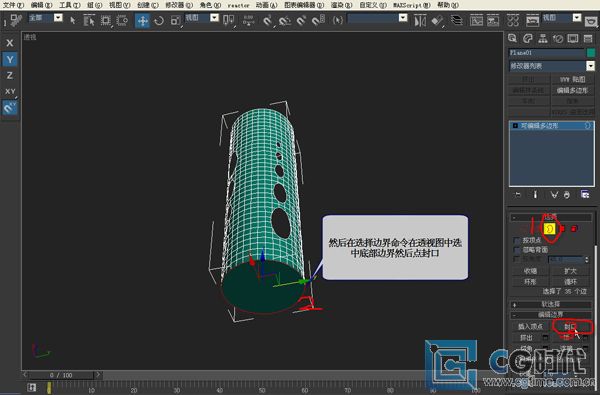This screenshot has width=600, height=395.
Task: Open the Hierarchy panel tab icon
Action: pos(543,38)
